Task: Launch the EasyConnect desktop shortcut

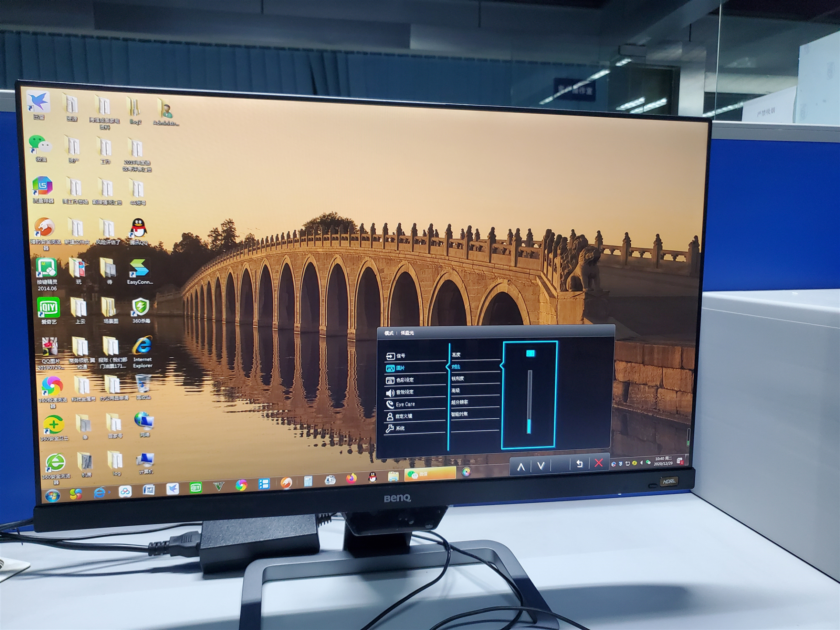Action: point(140,271)
